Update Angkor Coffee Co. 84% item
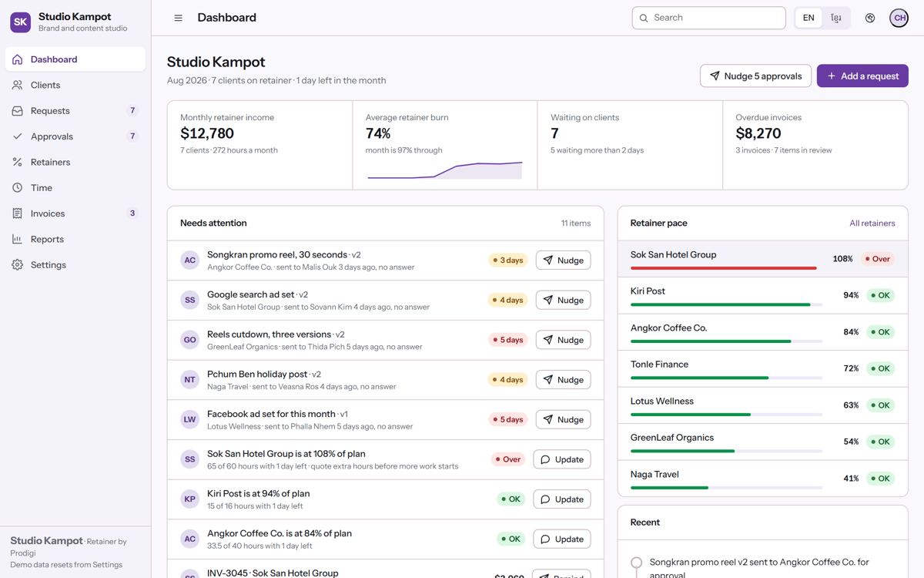Viewport: 924px width, 578px height. (562, 539)
